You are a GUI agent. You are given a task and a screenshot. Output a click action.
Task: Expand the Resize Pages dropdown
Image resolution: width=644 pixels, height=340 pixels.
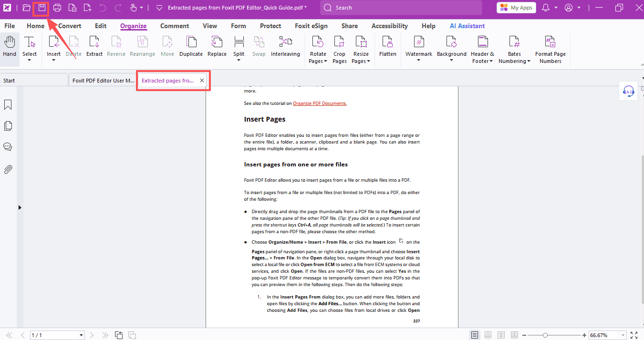[x=368, y=61]
